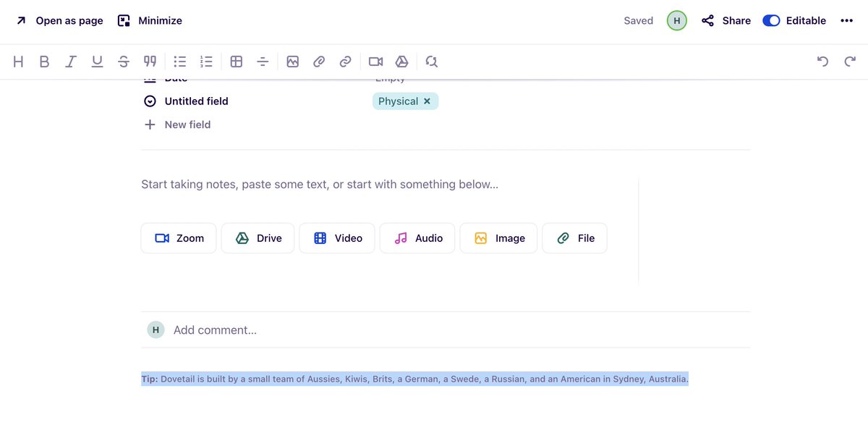Image resolution: width=868 pixels, height=441 pixels.
Task: Create a numbered list
Action: point(206,62)
